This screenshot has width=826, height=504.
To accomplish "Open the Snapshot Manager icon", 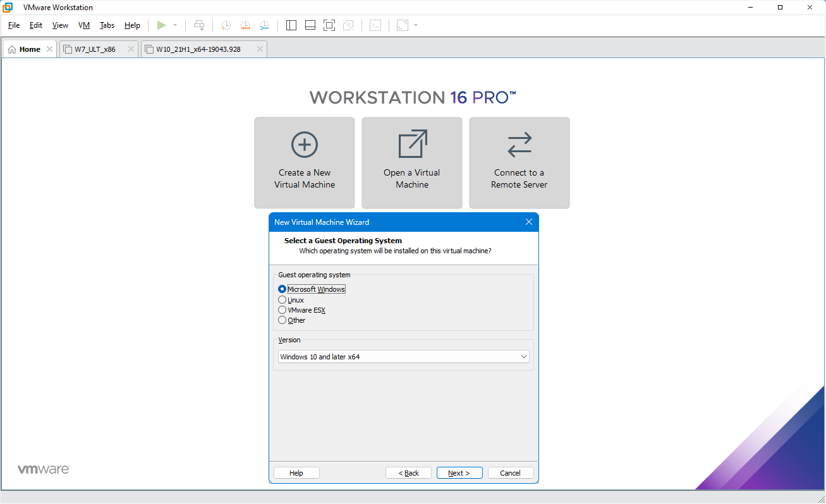I will tap(264, 25).
